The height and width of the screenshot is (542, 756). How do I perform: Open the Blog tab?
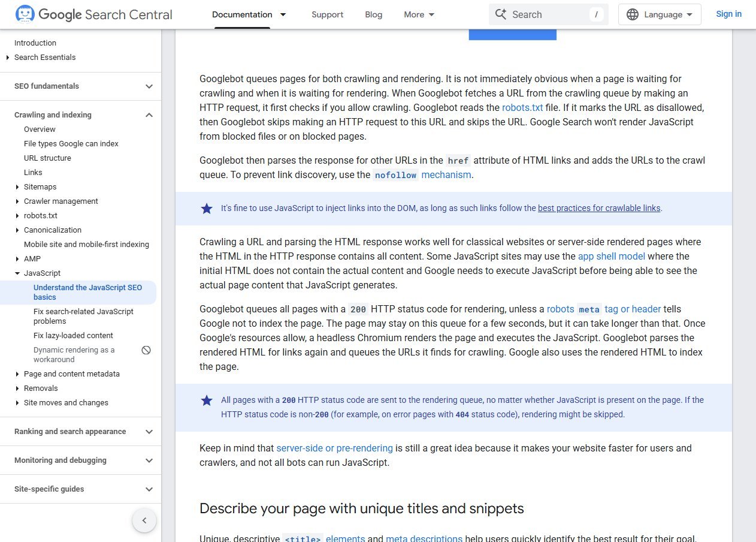coord(374,14)
